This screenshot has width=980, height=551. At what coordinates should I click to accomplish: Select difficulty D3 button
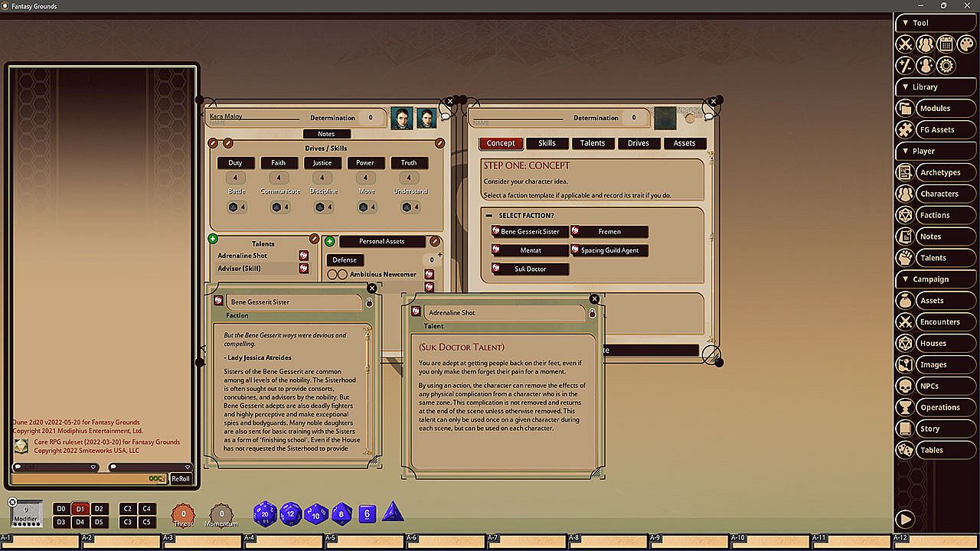point(61,523)
